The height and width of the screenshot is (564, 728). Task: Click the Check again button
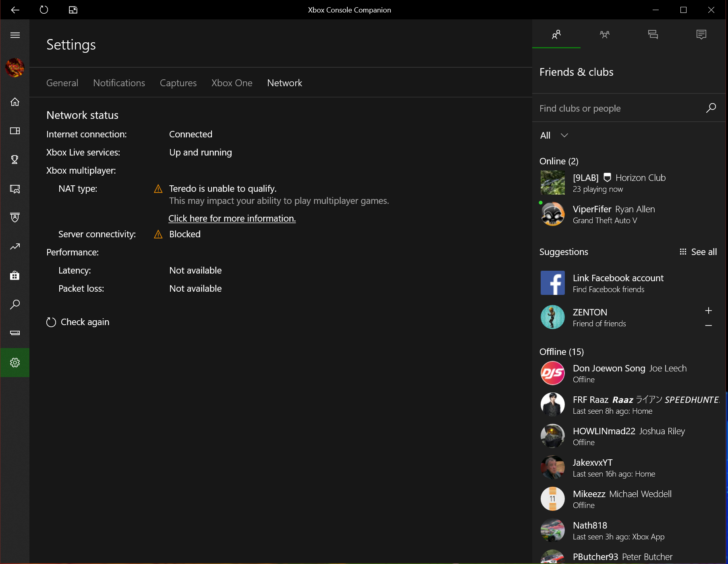click(x=78, y=322)
